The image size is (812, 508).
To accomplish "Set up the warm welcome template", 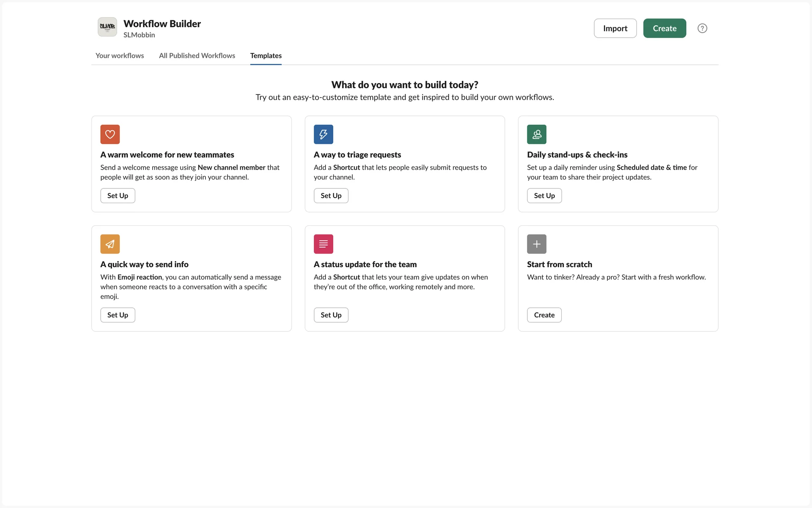I will 118,196.
